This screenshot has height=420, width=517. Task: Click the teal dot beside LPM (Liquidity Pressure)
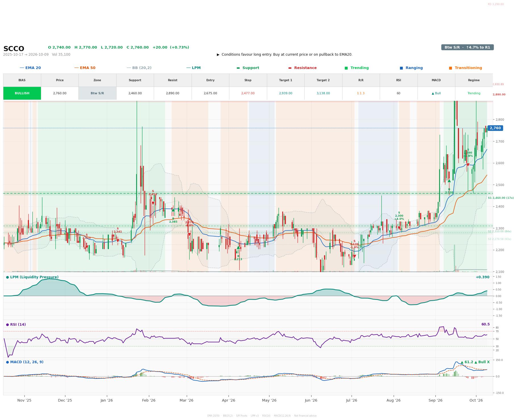7,277
